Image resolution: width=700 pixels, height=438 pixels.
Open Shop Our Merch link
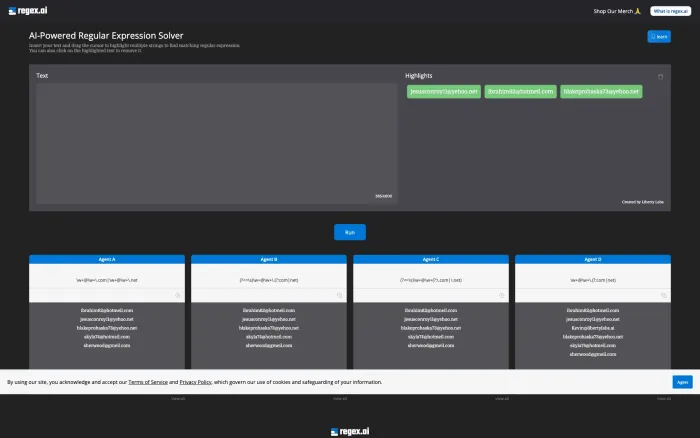(x=617, y=11)
